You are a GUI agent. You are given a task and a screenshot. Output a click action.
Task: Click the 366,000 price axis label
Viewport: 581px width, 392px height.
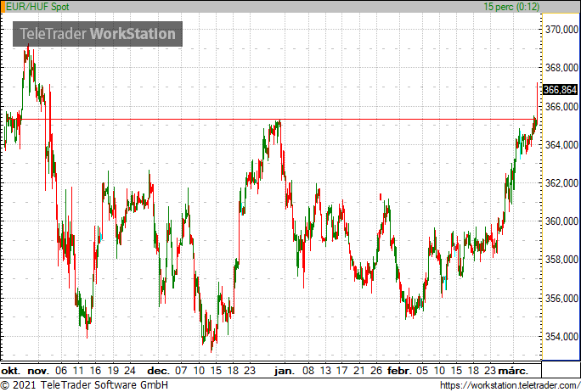[x=561, y=107]
